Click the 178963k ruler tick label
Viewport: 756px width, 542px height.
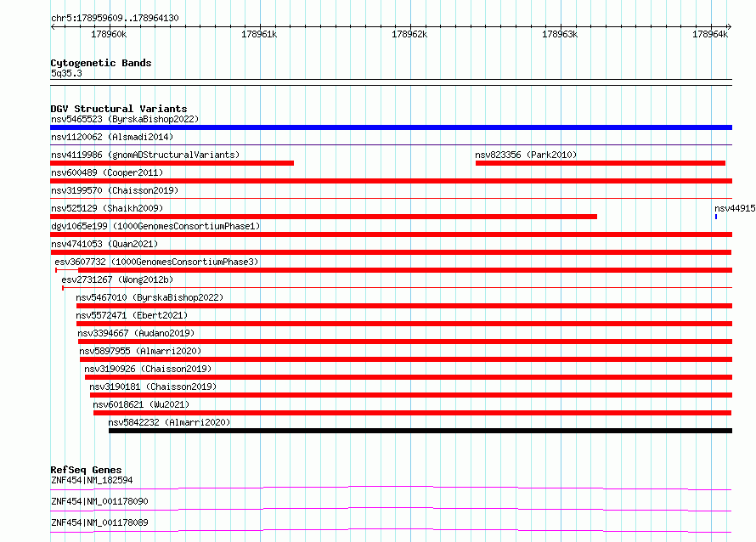click(x=561, y=34)
